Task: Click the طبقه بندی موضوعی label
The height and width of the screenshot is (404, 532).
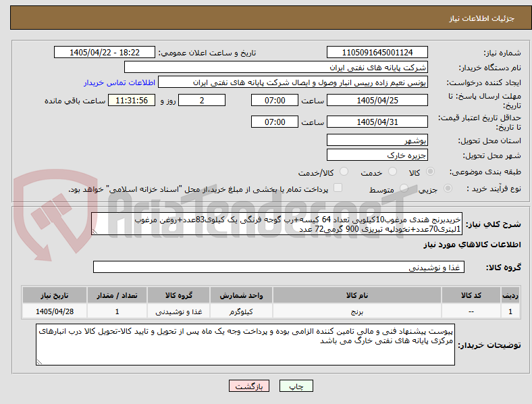Action: coord(485,172)
